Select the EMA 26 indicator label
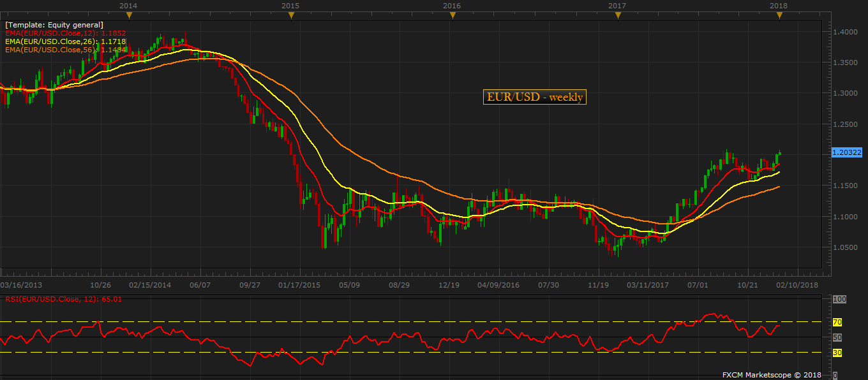Viewport: 868px width, 380px height. coord(65,41)
